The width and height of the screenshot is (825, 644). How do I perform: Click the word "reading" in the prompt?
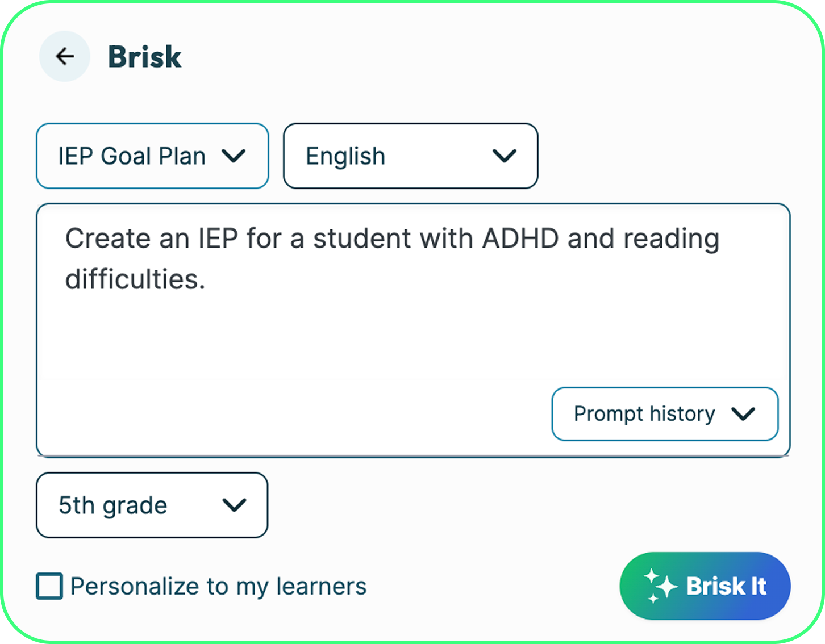pos(671,239)
